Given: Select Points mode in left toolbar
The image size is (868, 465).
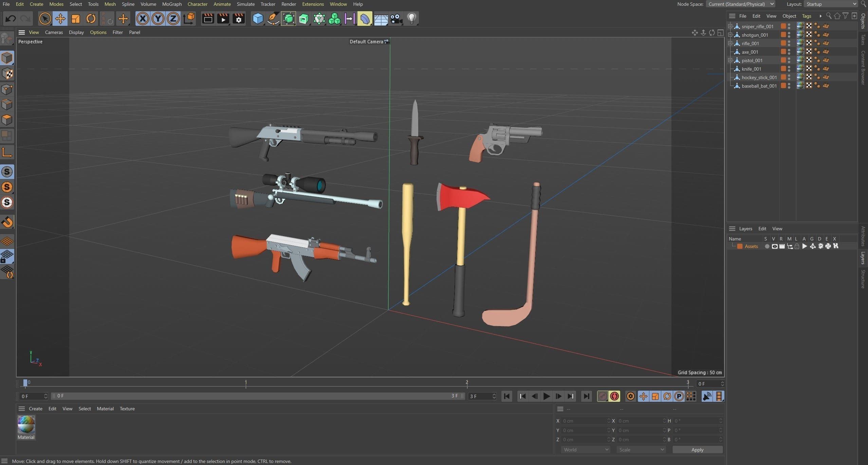Looking at the screenshot, I should [x=7, y=89].
